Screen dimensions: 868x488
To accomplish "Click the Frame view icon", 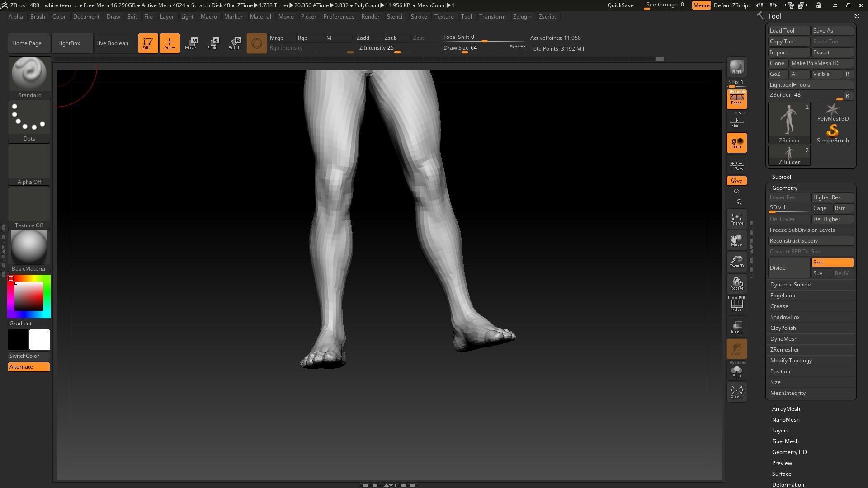I will point(736,219).
